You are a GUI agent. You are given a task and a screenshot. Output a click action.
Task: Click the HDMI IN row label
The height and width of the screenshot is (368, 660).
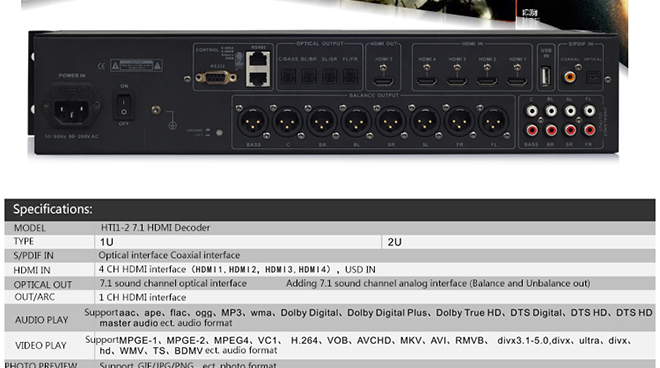point(32,270)
